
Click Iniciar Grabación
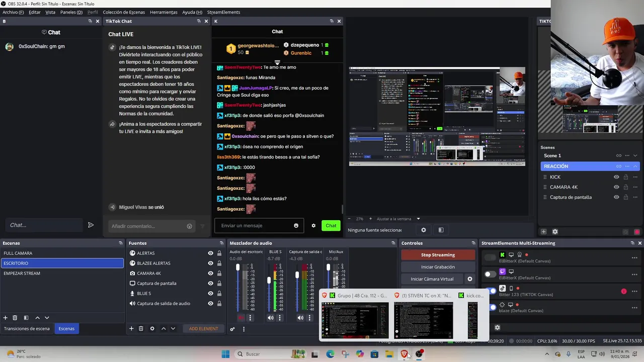tap(438, 267)
